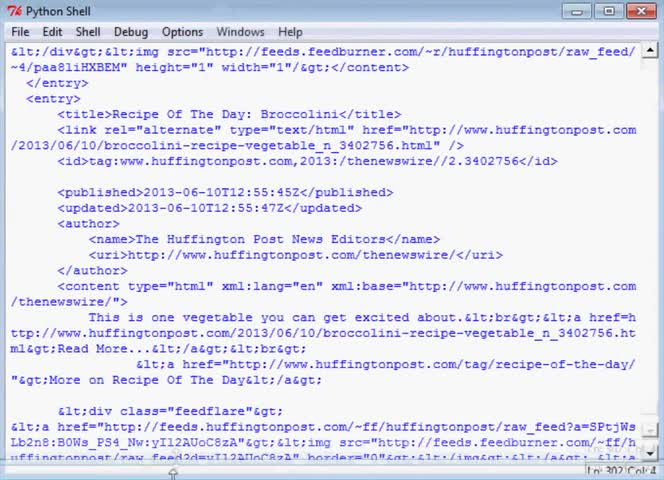The height and width of the screenshot is (480, 664).
Task: Click the opening <author> tag line
Action: (x=89, y=224)
